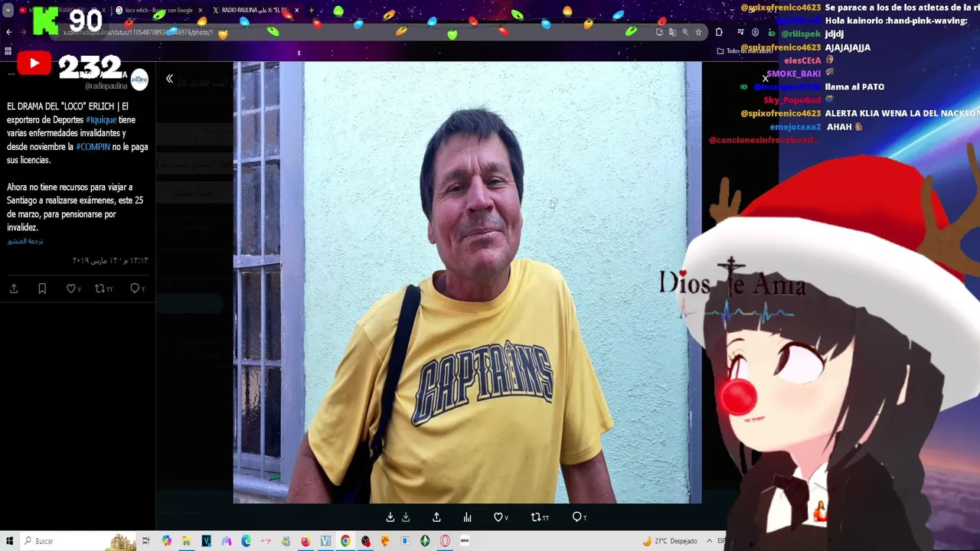
Task: Reply to the tweet in the left sidebar
Action: (137, 289)
